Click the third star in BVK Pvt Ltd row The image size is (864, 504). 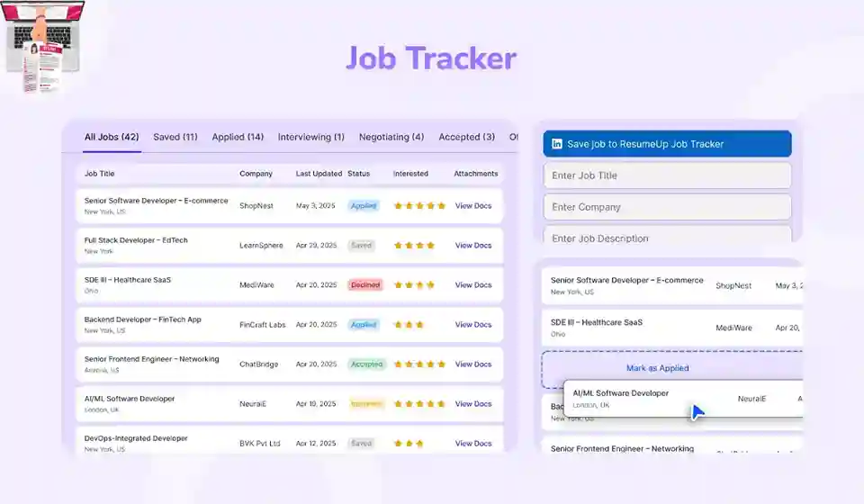pyautogui.click(x=419, y=444)
